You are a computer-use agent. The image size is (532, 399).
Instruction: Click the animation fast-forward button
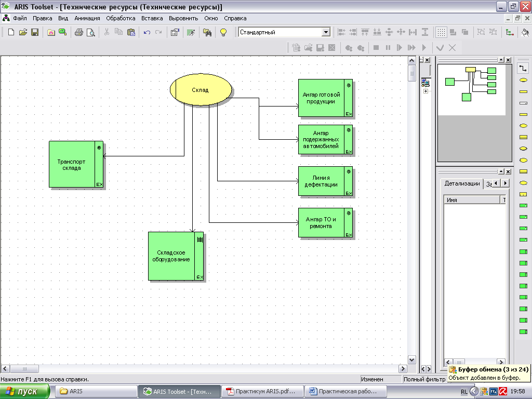tap(411, 48)
